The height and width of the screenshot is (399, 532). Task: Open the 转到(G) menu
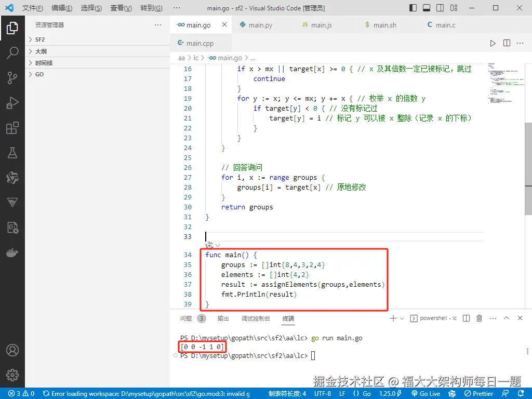coord(151,8)
